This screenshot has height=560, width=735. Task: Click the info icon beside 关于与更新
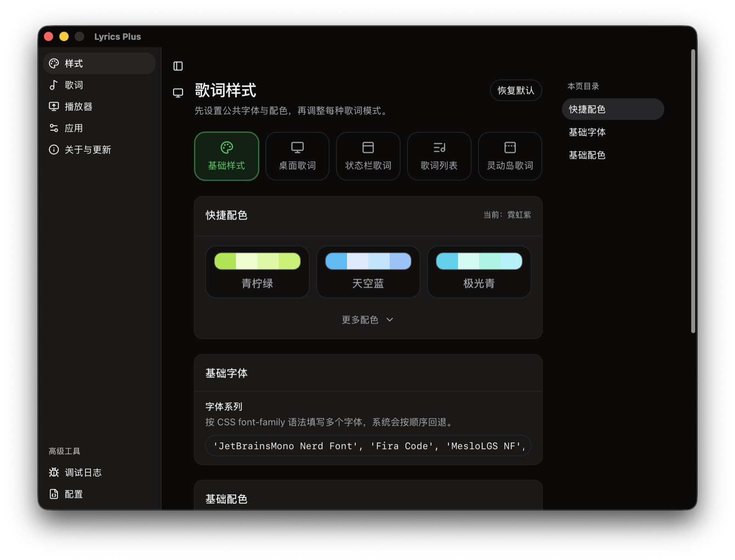[54, 150]
